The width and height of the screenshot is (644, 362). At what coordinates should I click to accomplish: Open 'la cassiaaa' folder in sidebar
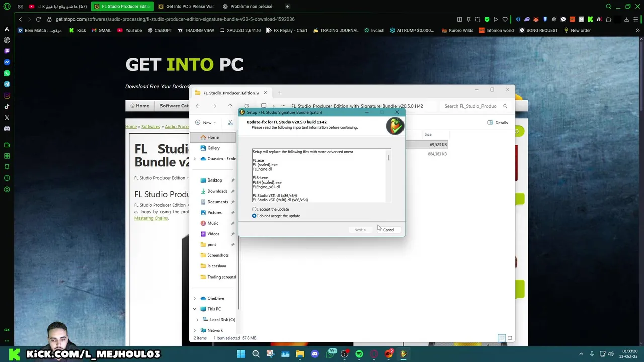tap(216, 266)
